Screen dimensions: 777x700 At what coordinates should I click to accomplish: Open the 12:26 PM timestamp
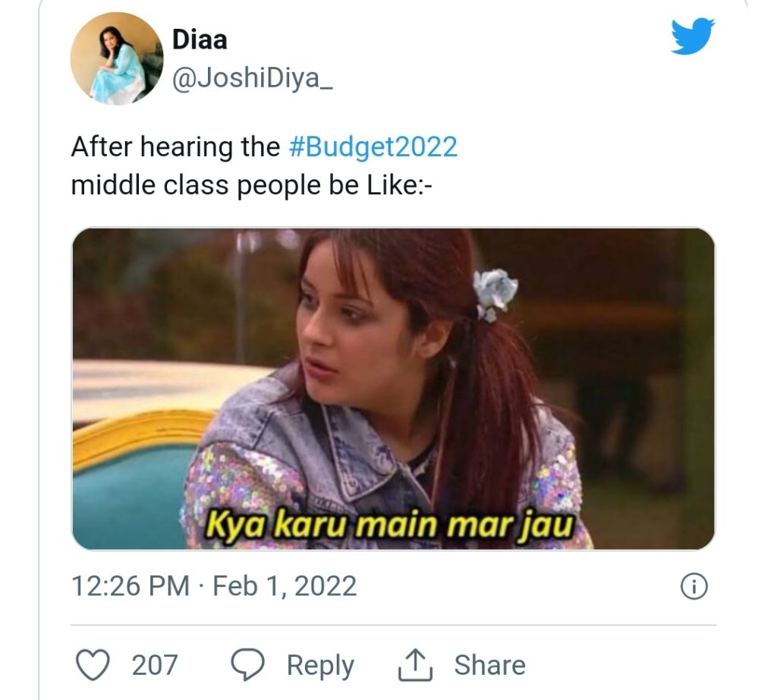131,586
